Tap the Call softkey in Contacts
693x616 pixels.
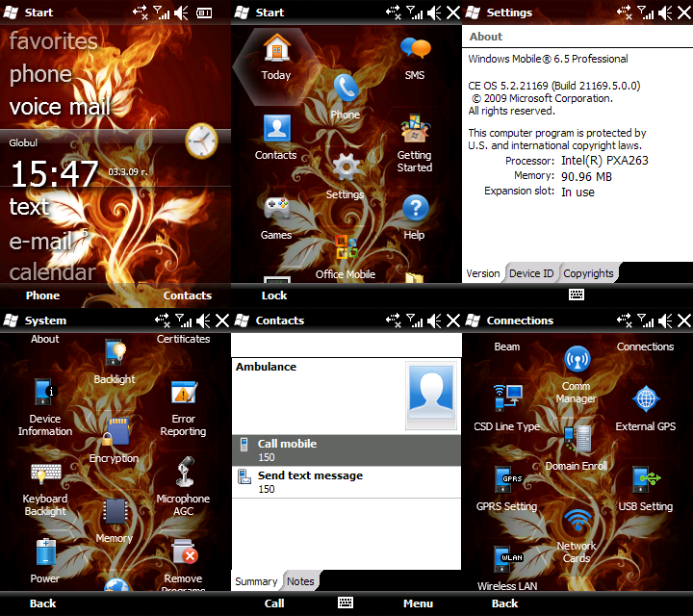click(x=274, y=603)
